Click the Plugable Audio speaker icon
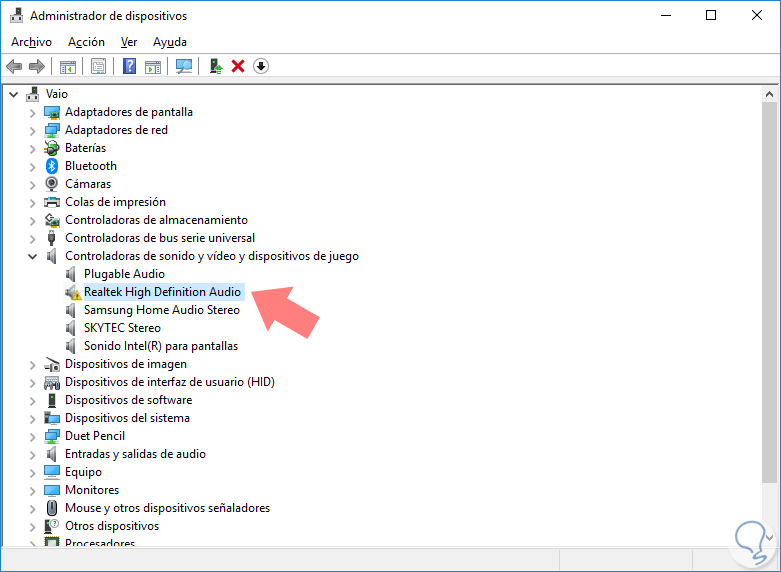Viewport: 781px width, 572px height. 71,274
